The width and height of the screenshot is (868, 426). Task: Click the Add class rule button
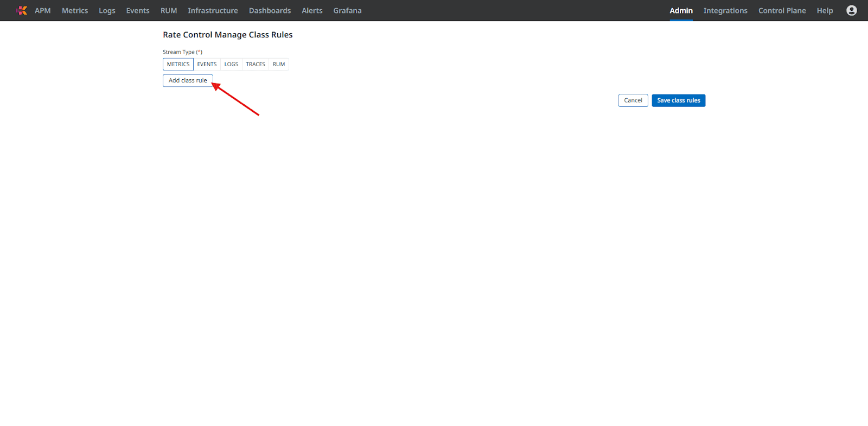click(188, 80)
